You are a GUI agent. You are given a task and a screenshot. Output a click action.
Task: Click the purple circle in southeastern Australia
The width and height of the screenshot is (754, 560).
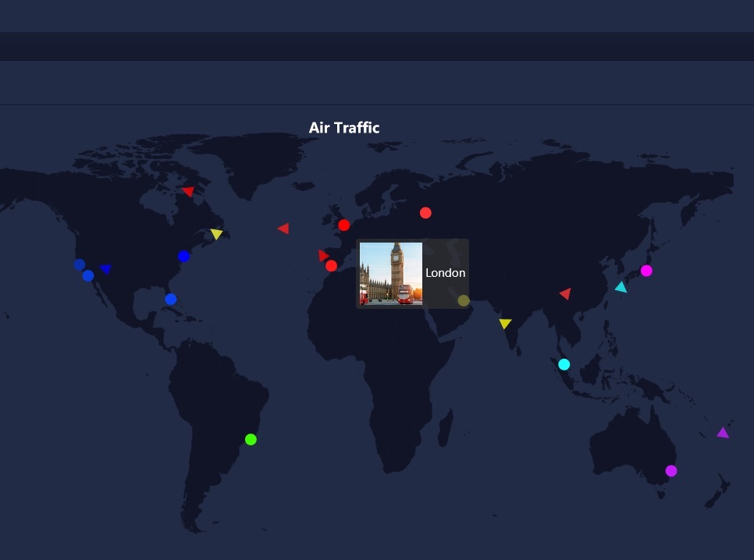671,471
